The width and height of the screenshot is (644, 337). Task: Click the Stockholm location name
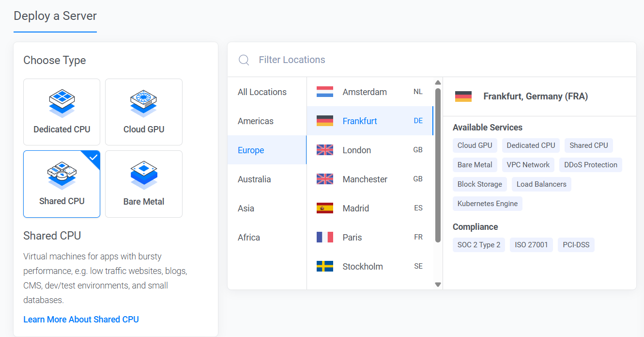(x=363, y=266)
